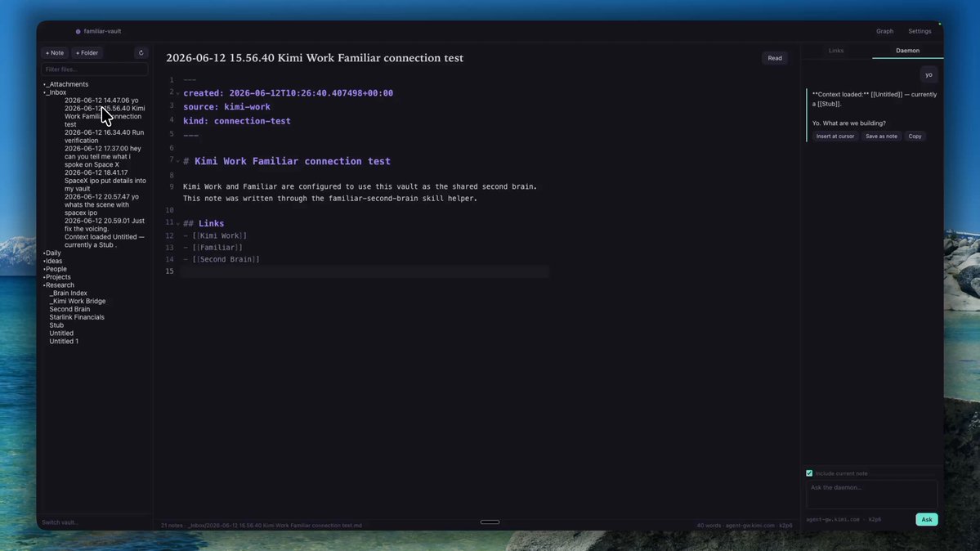Screen dimensions: 980x551
Task: Click the [[Familiar]] link
Action: coord(217,248)
